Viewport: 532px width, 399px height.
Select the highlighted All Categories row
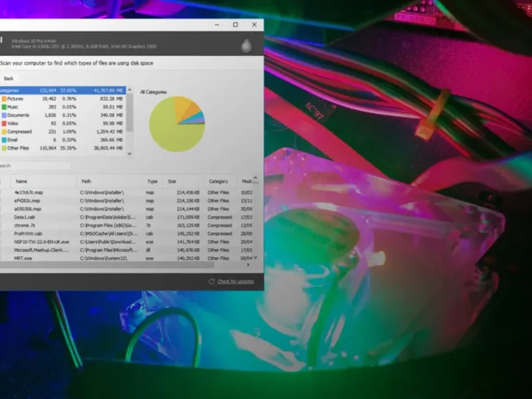(63, 90)
